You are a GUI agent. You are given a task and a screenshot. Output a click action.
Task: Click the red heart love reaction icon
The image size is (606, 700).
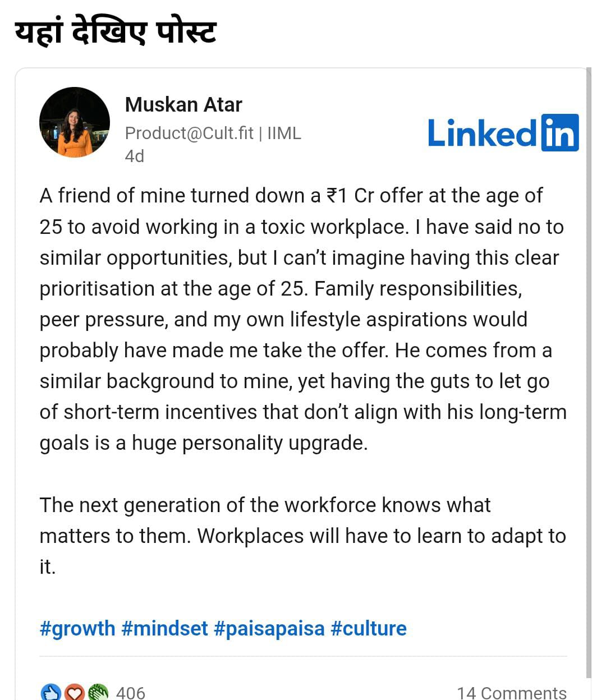click(x=74, y=693)
